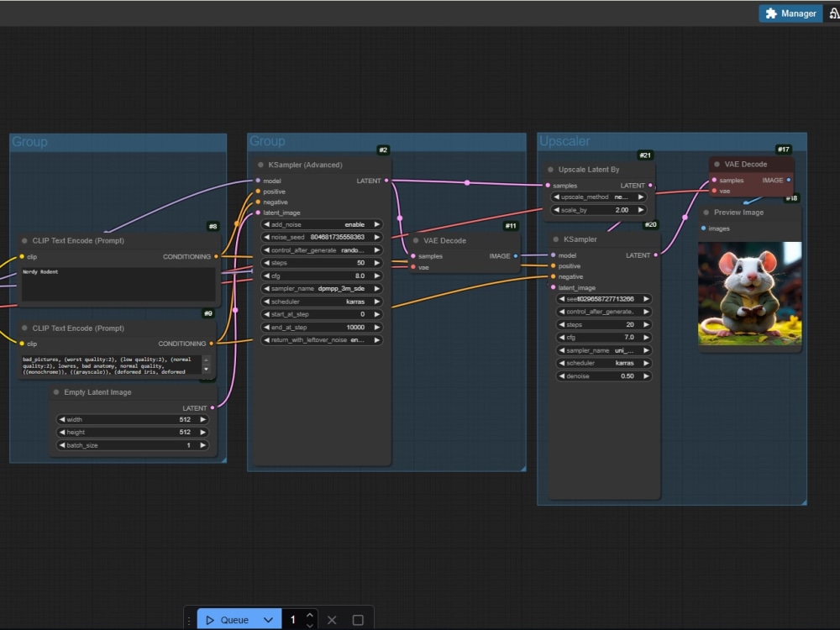Open the upscale_method selector
This screenshot has width=840, height=630.
pyautogui.click(x=598, y=197)
